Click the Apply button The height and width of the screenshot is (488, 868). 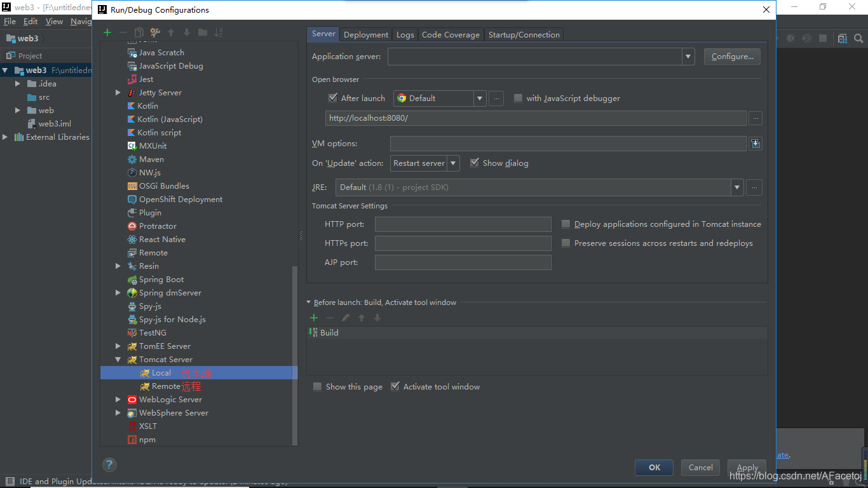point(747,467)
